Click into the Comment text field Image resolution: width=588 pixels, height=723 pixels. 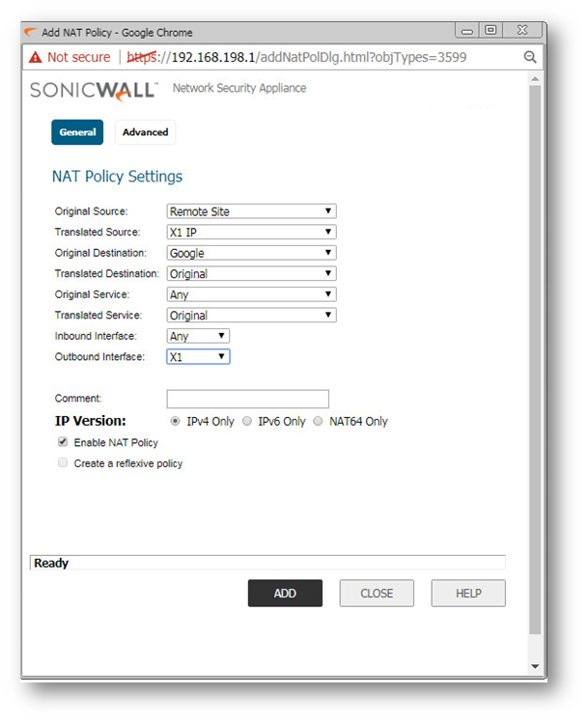pos(247,399)
